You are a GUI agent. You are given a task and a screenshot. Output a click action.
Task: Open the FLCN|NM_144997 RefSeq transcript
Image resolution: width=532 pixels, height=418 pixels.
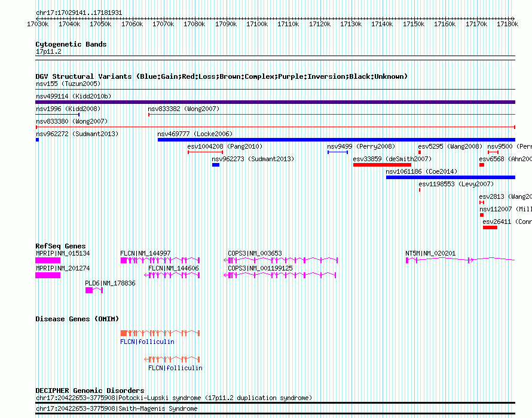point(160,260)
